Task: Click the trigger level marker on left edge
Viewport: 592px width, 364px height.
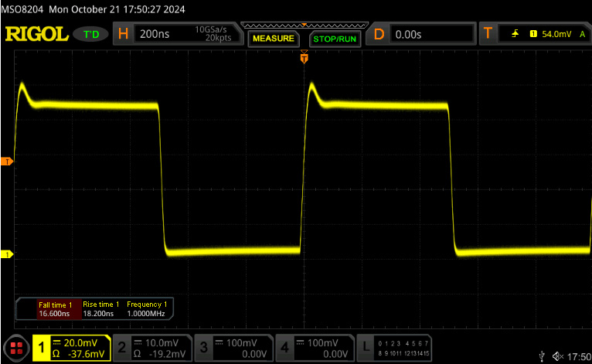Action: point(7,162)
